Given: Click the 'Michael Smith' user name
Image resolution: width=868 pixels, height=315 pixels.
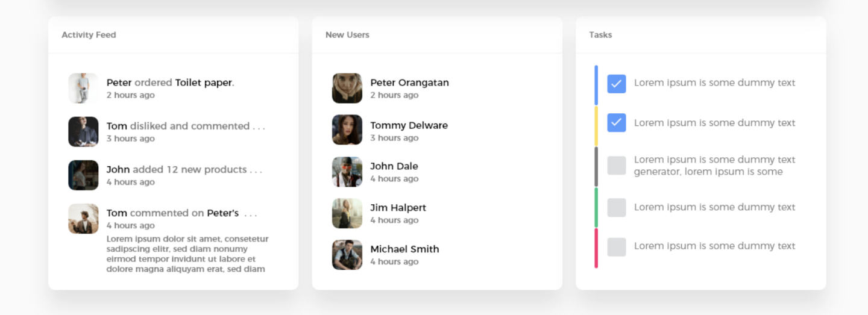Looking at the screenshot, I should click(x=404, y=249).
